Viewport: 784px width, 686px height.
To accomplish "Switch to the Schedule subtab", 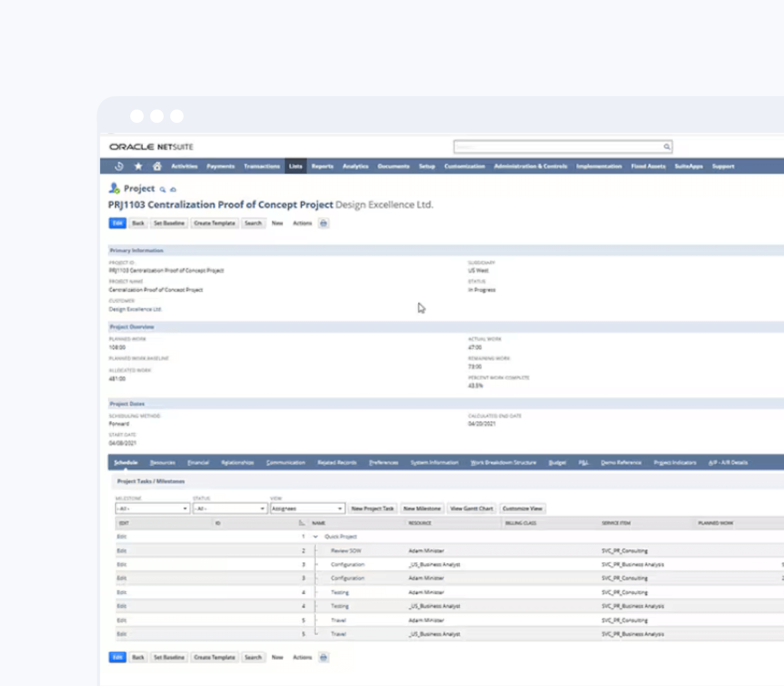I will pyautogui.click(x=126, y=463).
